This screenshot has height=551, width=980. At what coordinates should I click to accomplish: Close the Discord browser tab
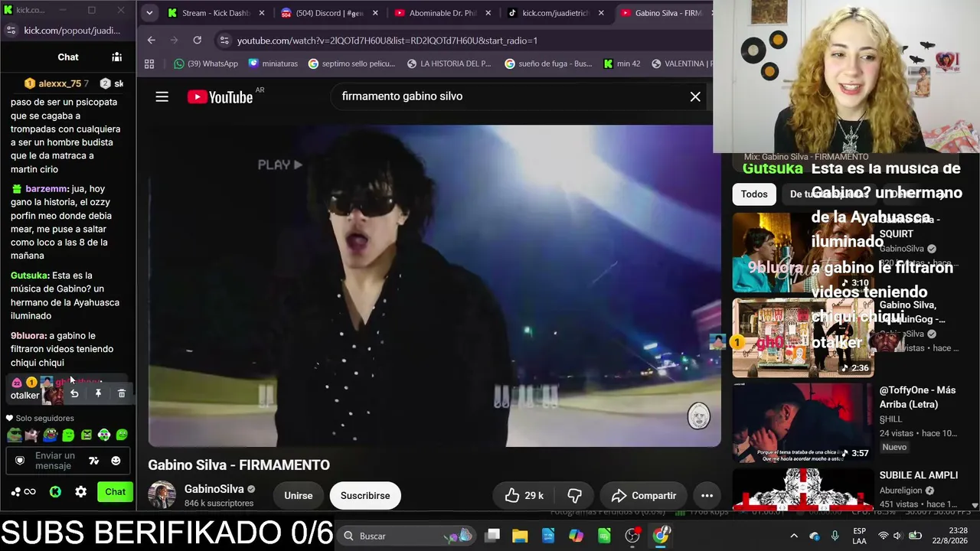tap(374, 13)
